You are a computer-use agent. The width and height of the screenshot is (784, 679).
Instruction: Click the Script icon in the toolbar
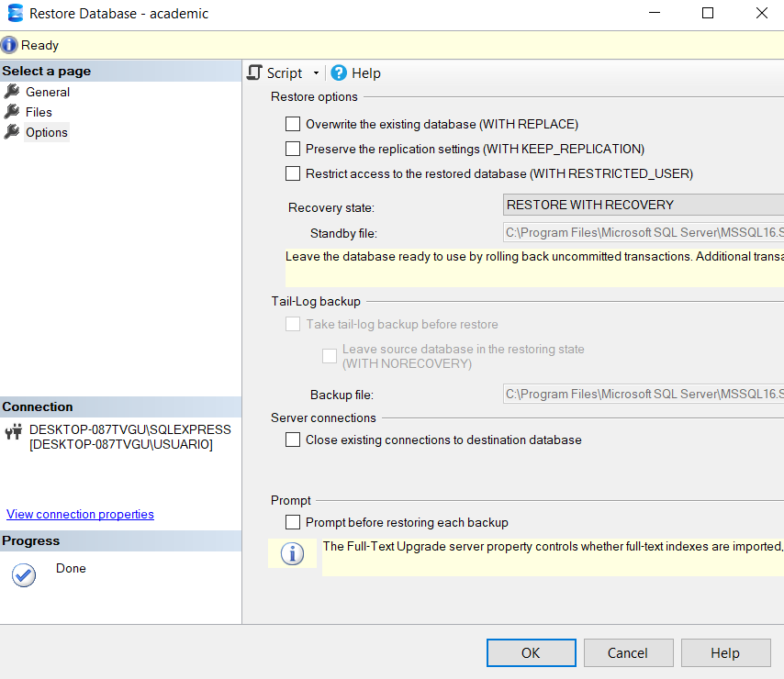(254, 72)
